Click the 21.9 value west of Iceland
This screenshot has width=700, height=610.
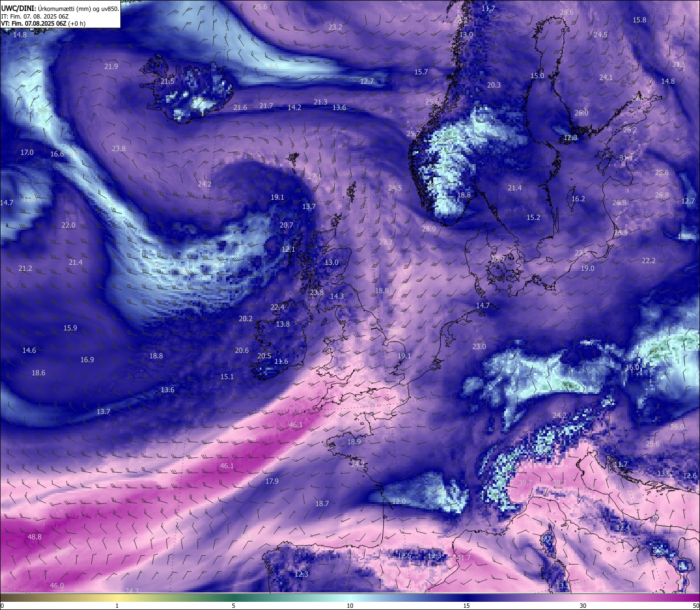pyautogui.click(x=111, y=67)
